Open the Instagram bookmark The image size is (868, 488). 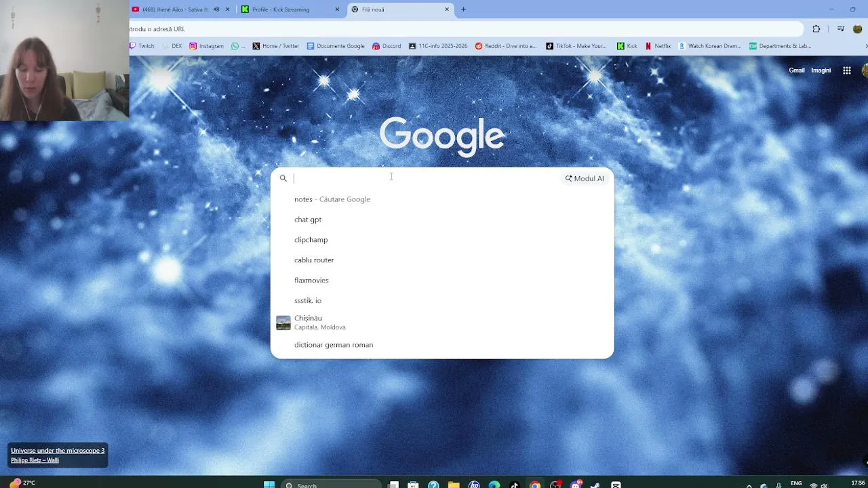pyautogui.click(x=206, y=46)
